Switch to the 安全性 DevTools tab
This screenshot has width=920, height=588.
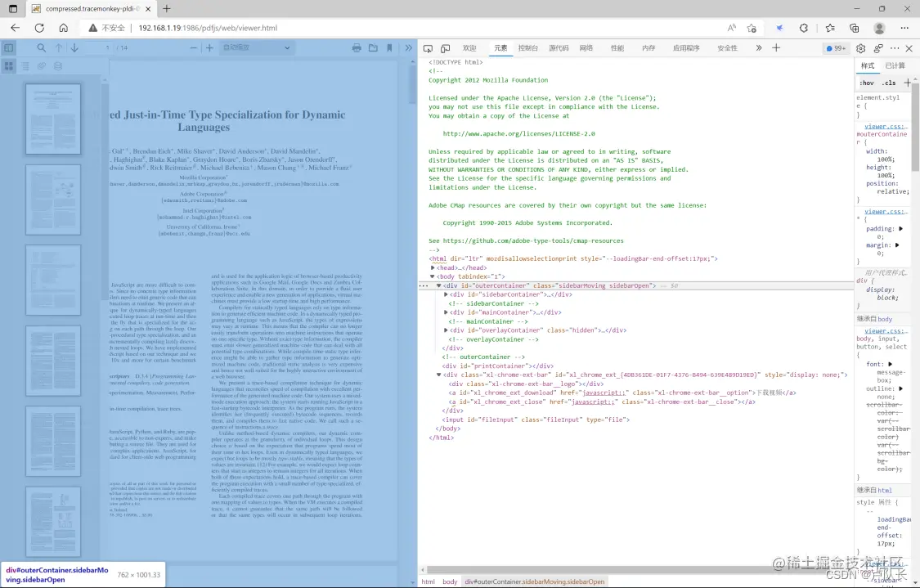click(728, 48)
